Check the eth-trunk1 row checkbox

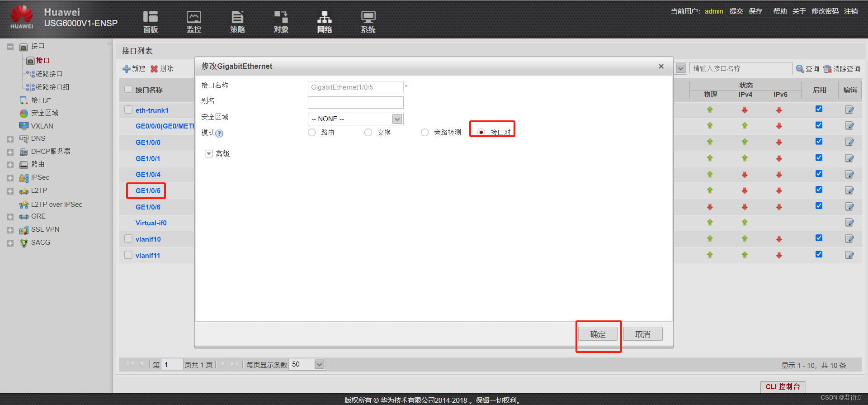[x=128, y=110]
